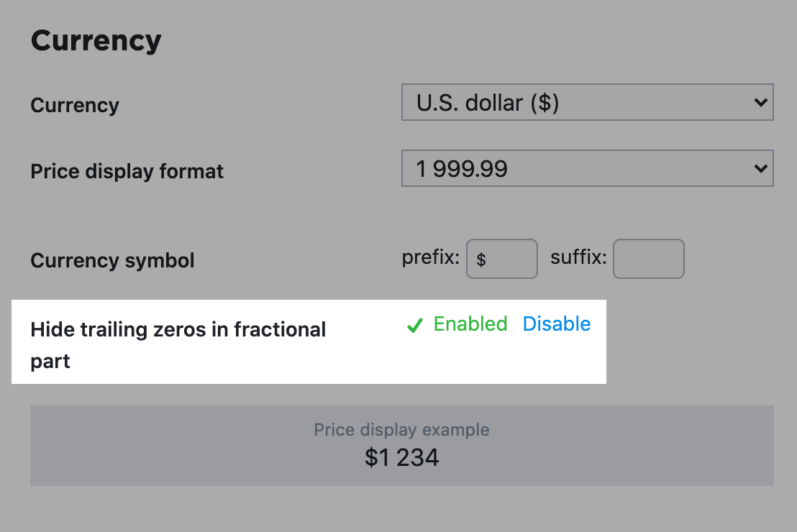The image size is (797, 532).
Task: Click the green checkmark enabled icon
Action: (x=415, y=325)
